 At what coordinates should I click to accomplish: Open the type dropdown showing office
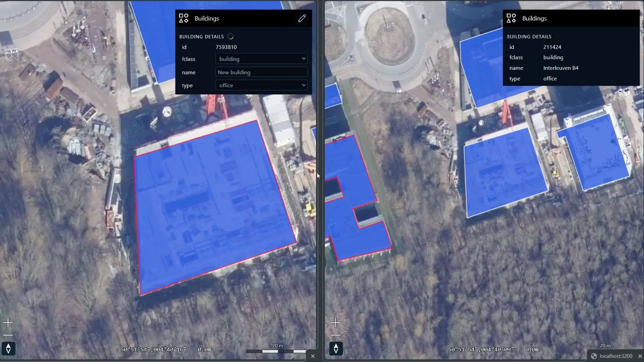pos(262,85)
